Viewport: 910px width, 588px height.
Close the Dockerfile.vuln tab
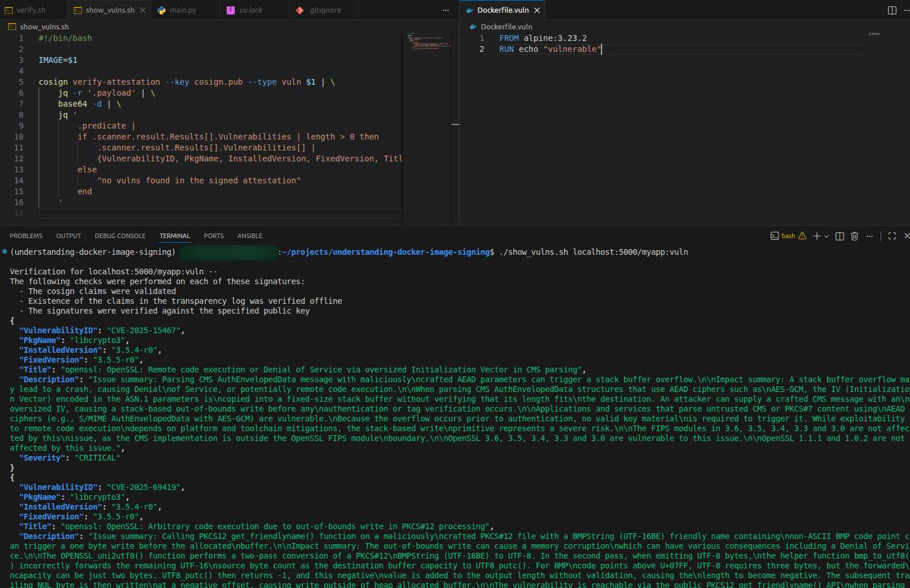537,10
